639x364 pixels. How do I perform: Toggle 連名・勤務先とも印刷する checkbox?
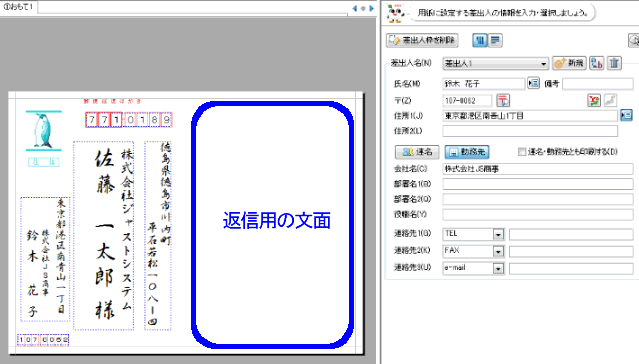(x=522, y=152)
